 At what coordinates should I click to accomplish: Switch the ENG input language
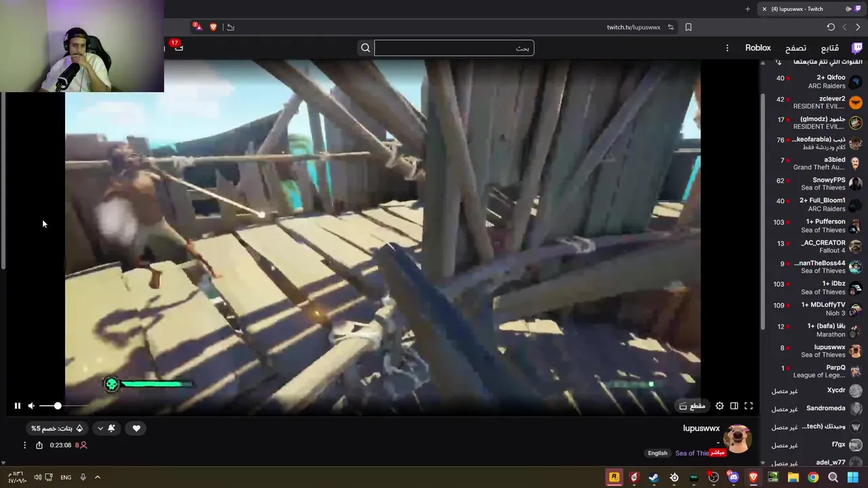pos(66,477)
